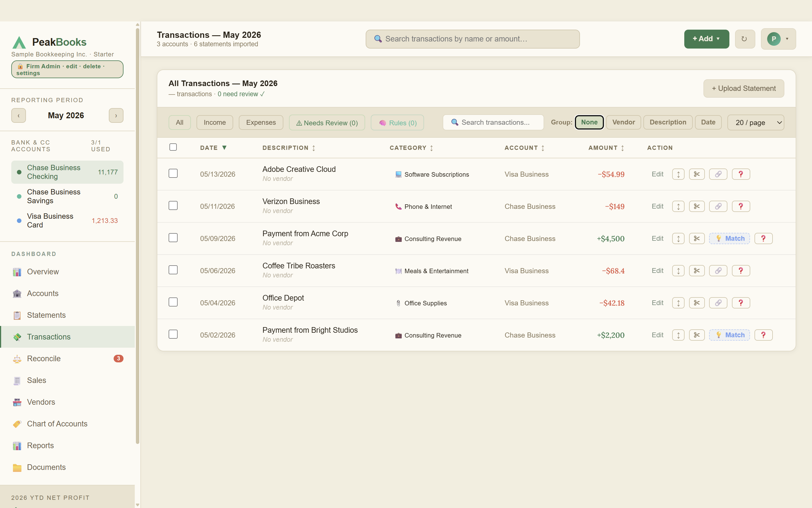Screen dimensions: 812x508
Task: Set grouping to None
Action: coord(589,122)
